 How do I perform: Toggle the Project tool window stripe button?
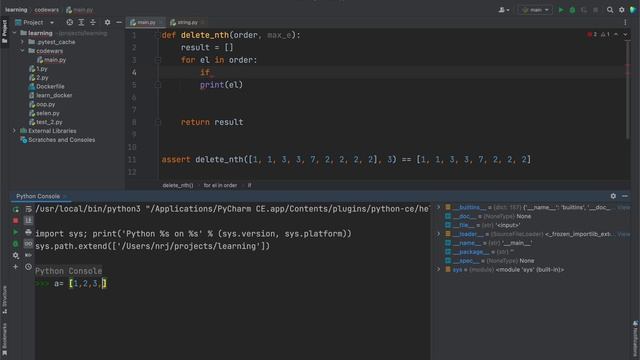[x=4, y=31]
